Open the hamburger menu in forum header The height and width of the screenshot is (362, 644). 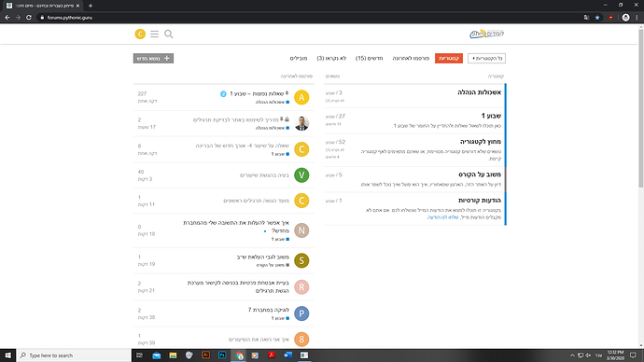pos(154,35)
